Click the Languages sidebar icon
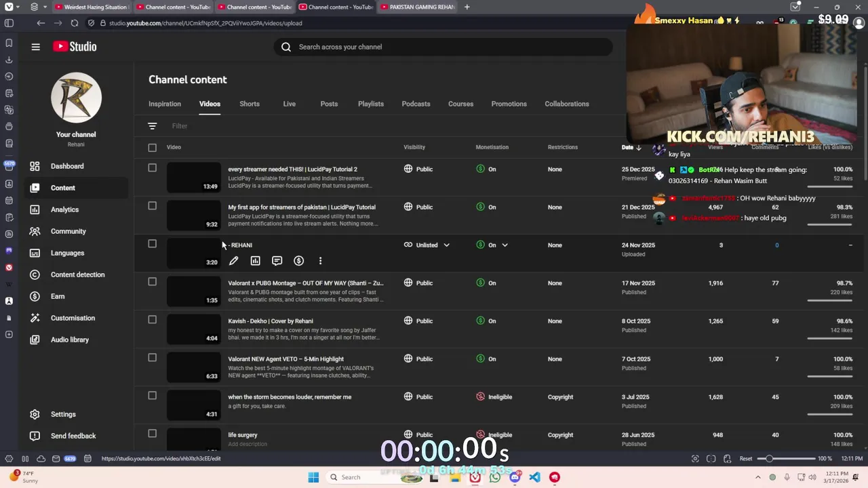 (35, 253)
